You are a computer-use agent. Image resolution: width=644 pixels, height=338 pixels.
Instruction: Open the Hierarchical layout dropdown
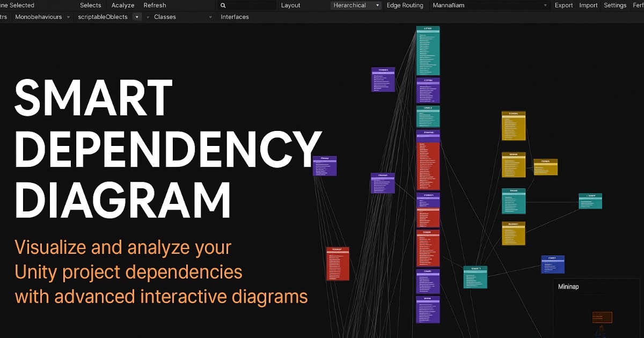pos(355,5)
